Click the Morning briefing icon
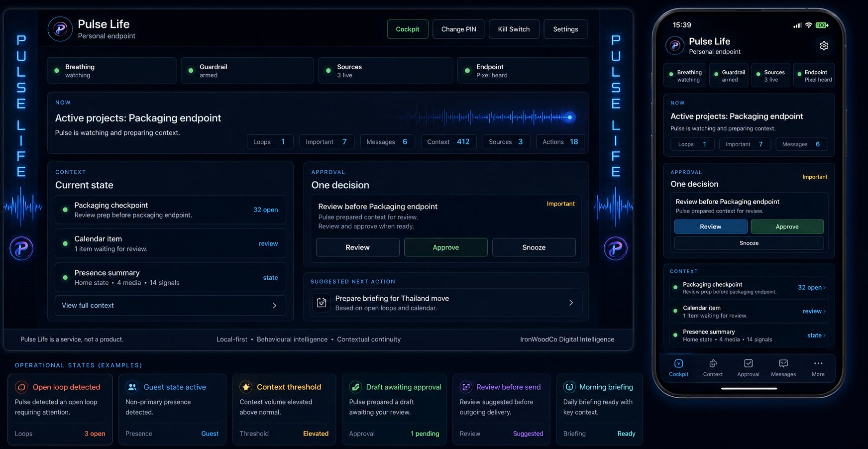This screenshot has height=449, width=868. [x=569, y=387]
